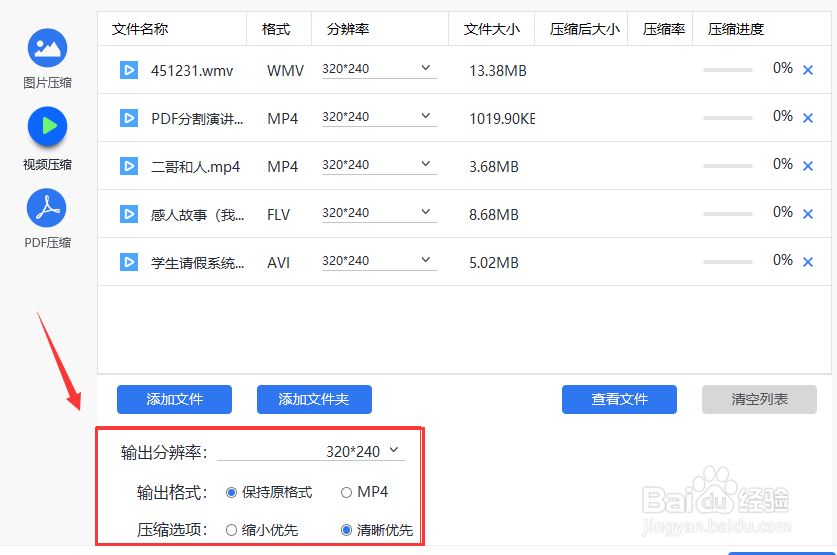Viewport: 837px width, 555px height.
Task: Click play icon beside PDF分割演讲 file
Action: click(x=129, y=118)
